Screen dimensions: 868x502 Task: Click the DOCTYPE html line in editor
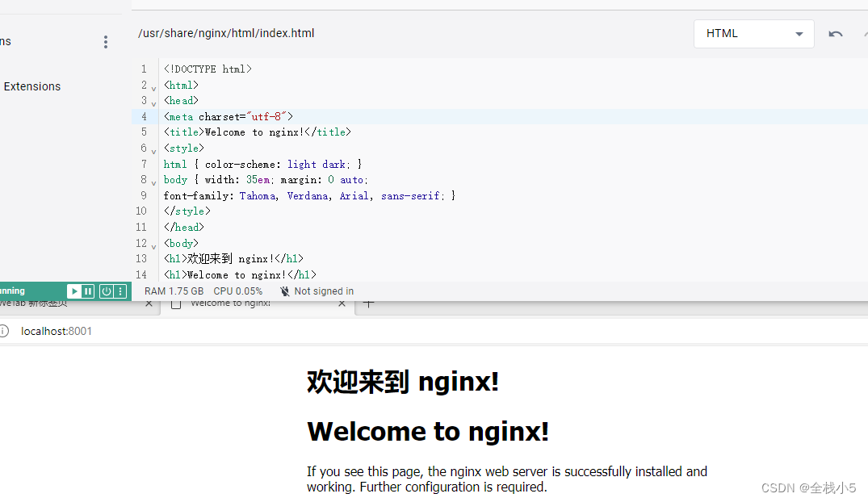(208, 69)
